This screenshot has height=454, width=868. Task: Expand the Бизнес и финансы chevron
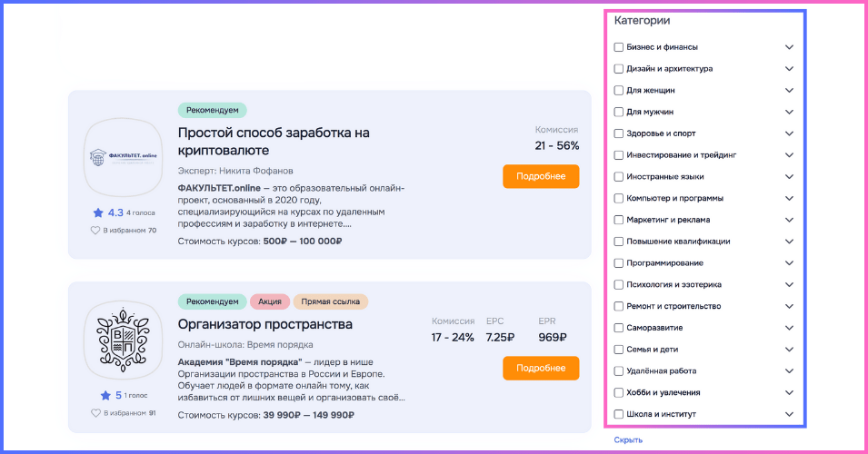[x=790, y=47]
